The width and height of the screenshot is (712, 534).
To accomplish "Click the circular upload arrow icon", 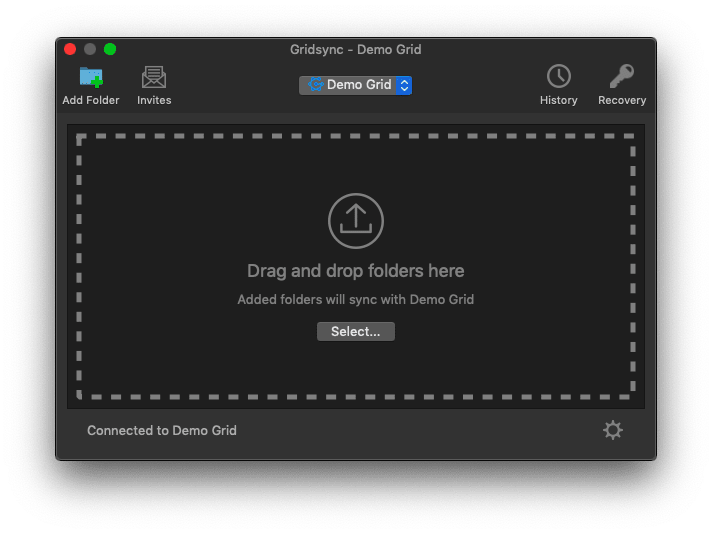I will point(356,221).
